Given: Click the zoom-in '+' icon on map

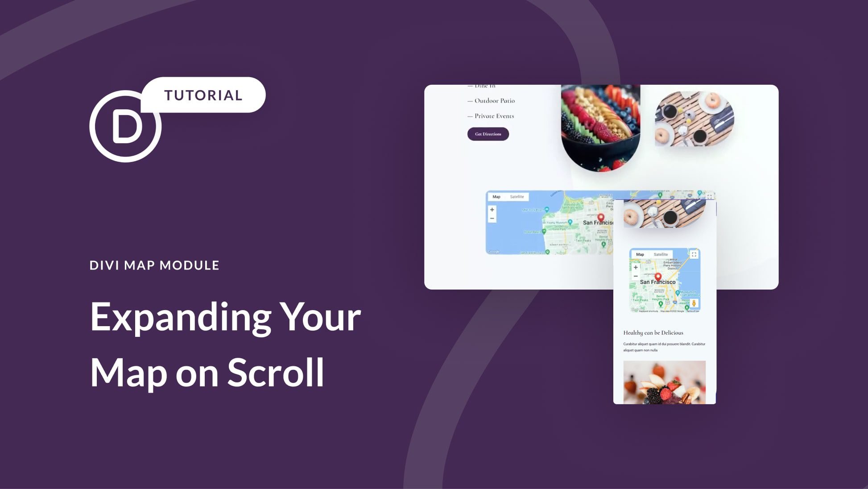Looking at the screenshot, I should pos(492,209).
